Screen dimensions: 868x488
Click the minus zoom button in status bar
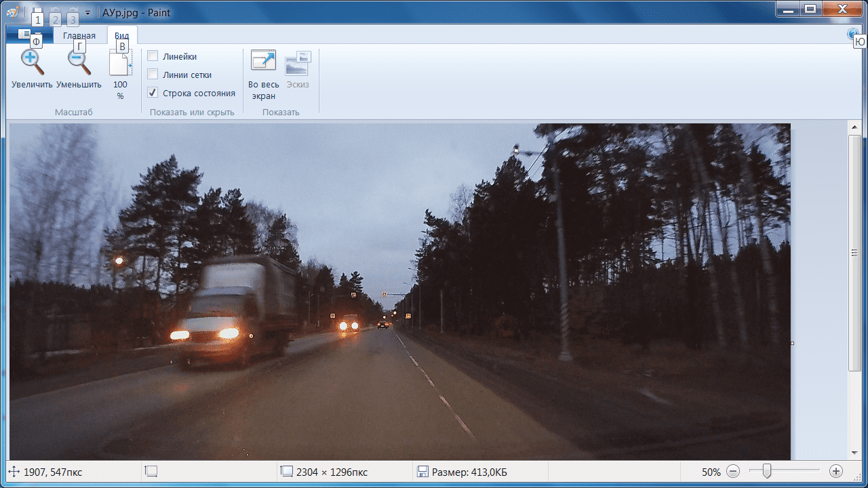tap(733, 472)
